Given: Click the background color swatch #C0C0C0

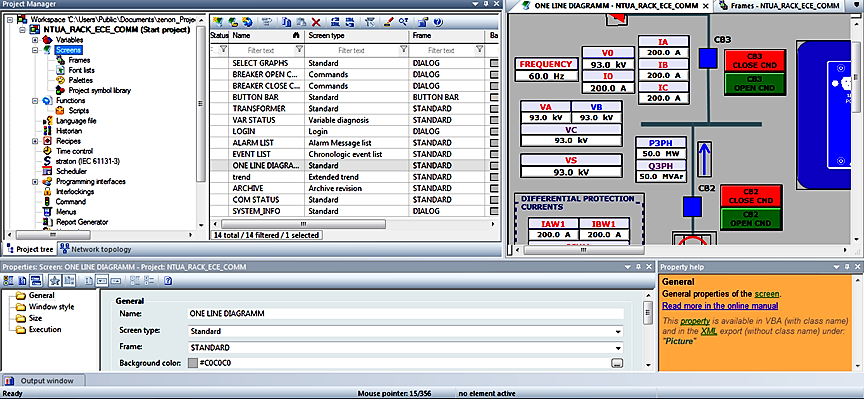Looking at the screenshot, I should point(192,363).
